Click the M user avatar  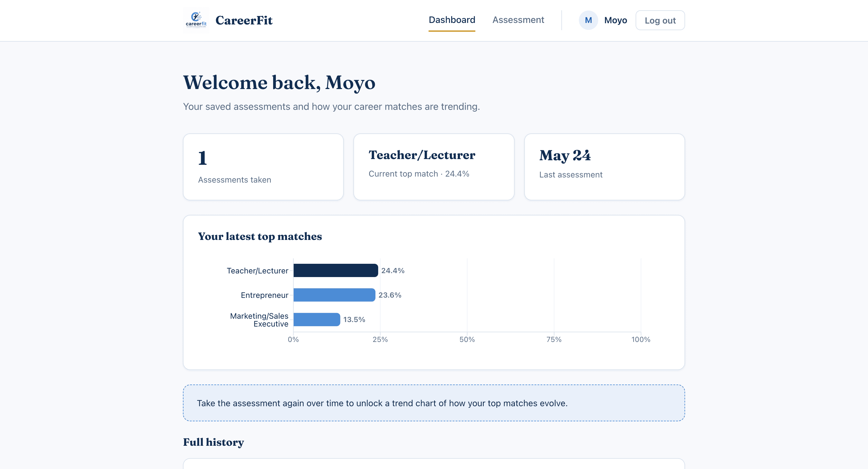588,20
